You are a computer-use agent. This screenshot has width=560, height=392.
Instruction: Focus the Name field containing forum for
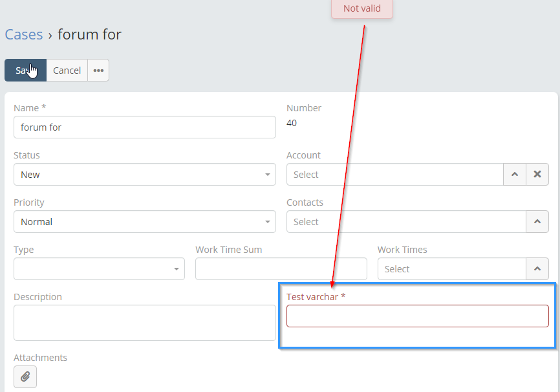145,127
